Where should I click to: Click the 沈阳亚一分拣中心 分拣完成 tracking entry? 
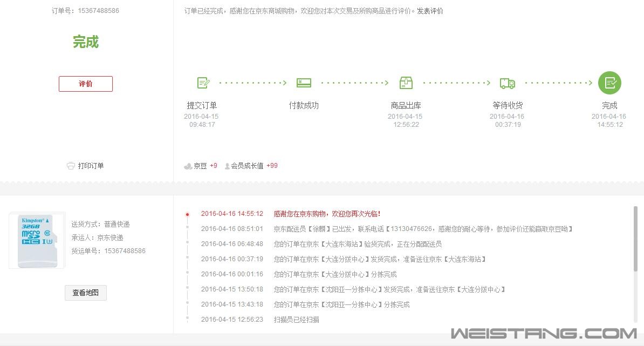coord(342,304)
